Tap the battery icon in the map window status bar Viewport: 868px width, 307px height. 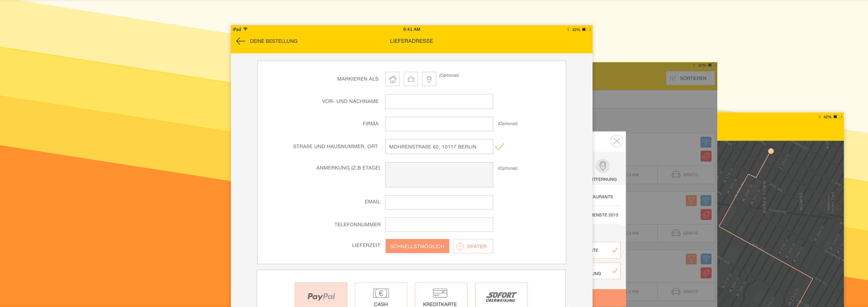838,117
